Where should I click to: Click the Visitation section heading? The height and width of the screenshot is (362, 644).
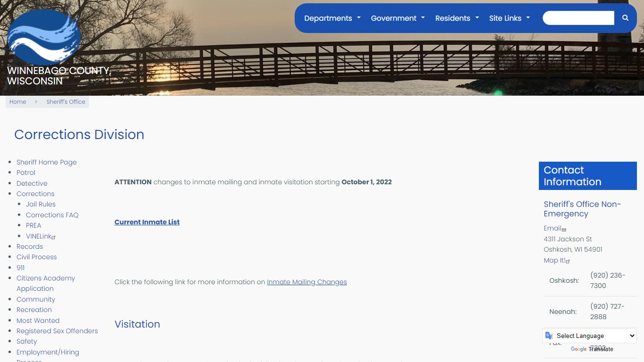coord(137,324)
